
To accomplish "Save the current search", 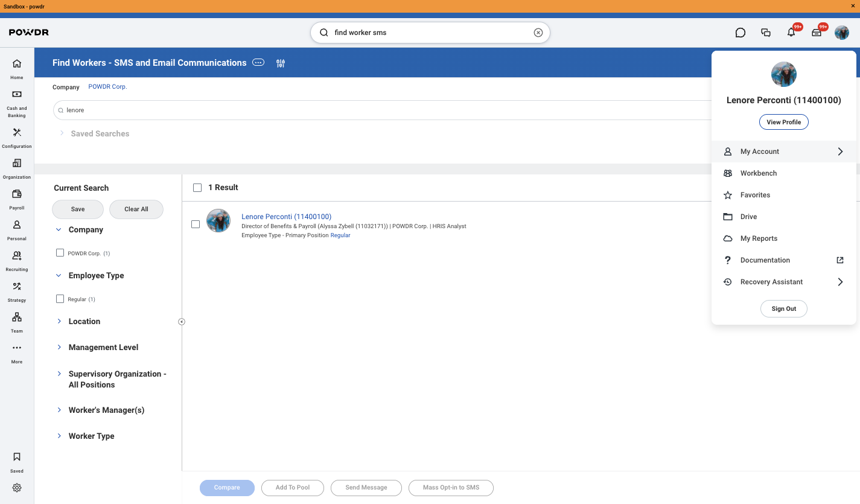I will (x=78, y=209).
